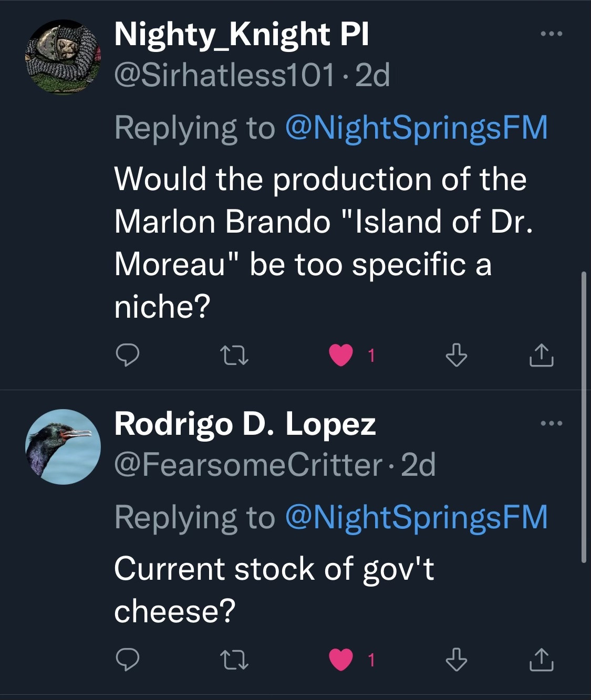Unlike Nighty_Knight PI's tweet
The image size is (591, 700).
(x=341, y=356)
